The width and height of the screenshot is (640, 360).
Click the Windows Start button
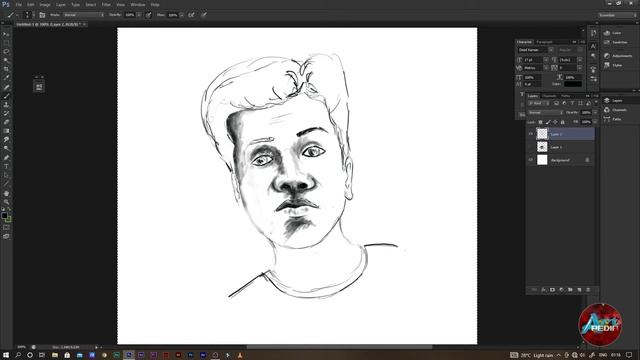6,355
